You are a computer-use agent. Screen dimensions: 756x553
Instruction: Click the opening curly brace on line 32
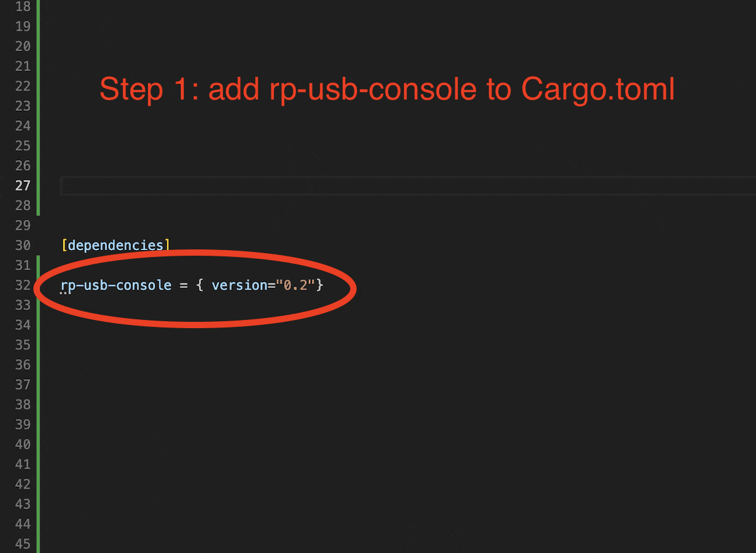coord(199,285)
